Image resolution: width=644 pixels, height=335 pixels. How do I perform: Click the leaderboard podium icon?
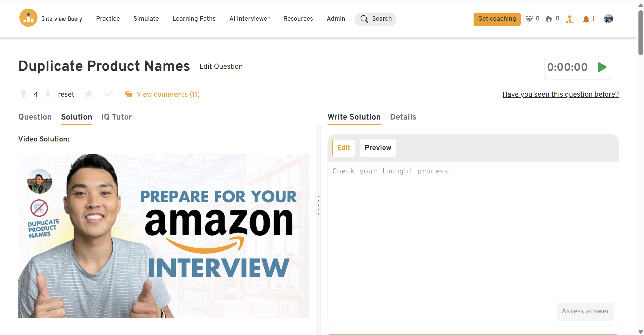pos(569,19)
